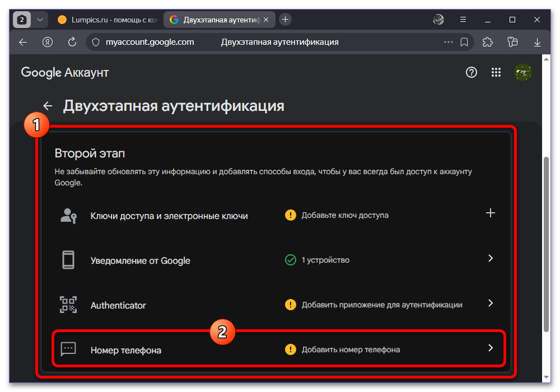Image resolution: width=560 pixels, height=392 pixels.
Task: Open a new tab with plus button
Action: tap(285, 20)
